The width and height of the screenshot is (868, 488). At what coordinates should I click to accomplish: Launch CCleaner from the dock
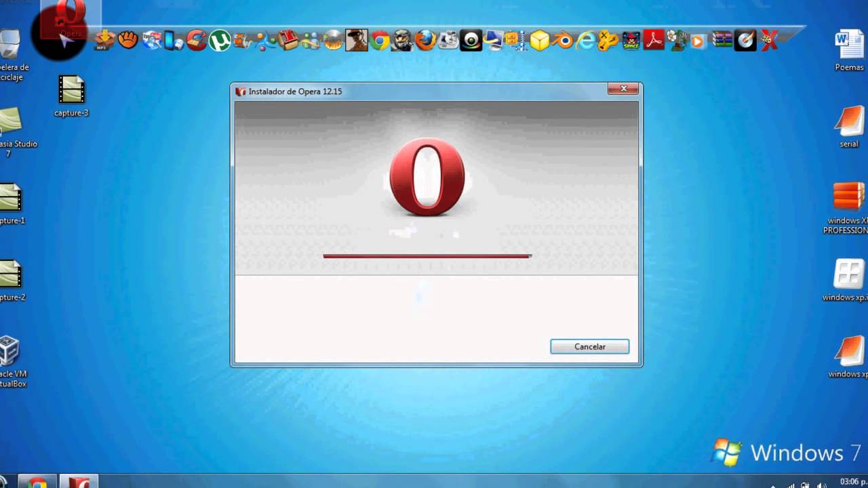[197, 41]
